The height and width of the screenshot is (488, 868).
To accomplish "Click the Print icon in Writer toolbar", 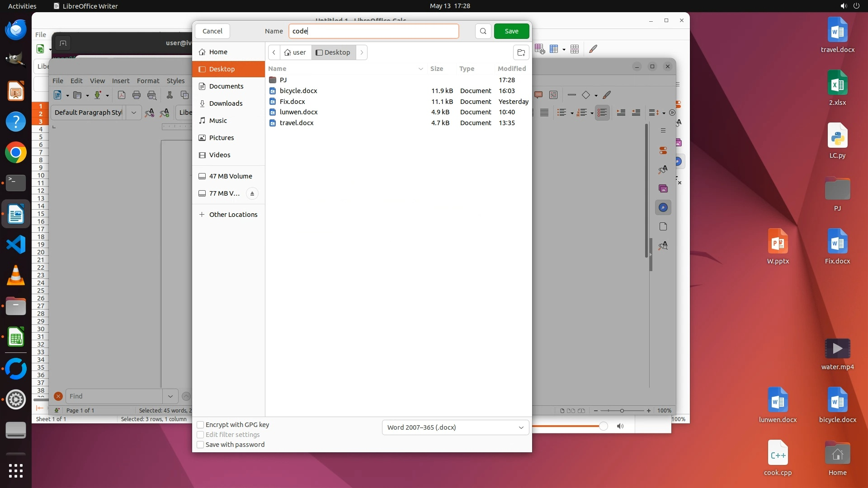I will point(137,95).
